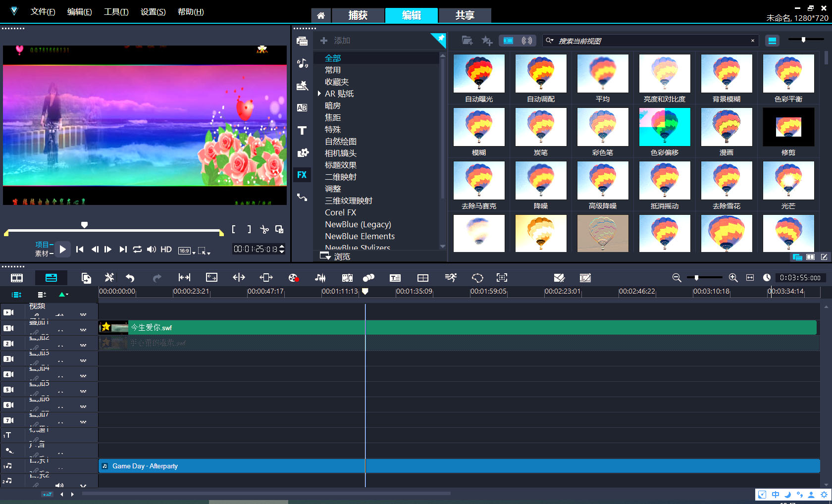
Task: Fit the project in the timeline window
Action: click(x=750, y=278)
